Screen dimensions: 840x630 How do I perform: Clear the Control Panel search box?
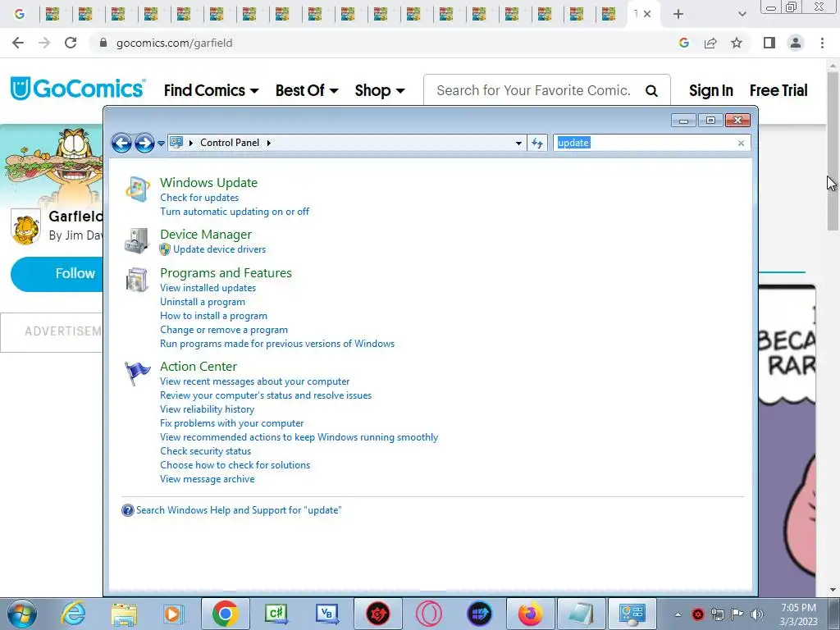click(741, 143)
